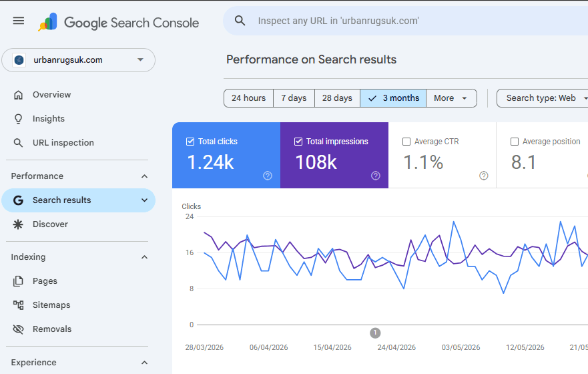Click the Clicks axis label on chart
This screenshot has width=588, height=374.
[x=192, y=206]
